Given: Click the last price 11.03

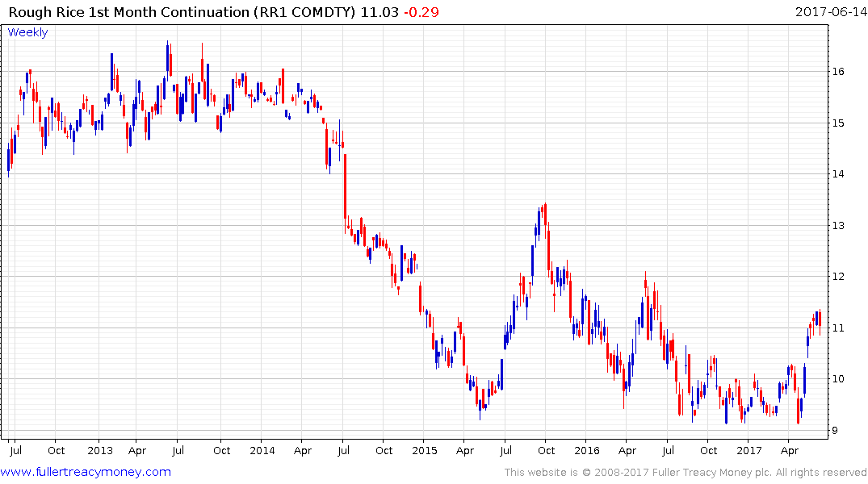Looking at the screenshot, I should 379,12.
